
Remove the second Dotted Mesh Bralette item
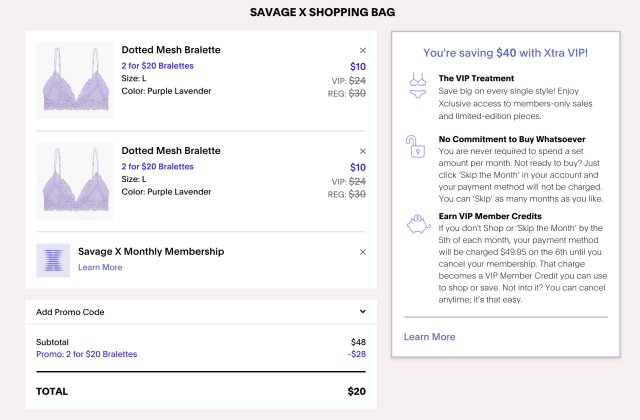[x=362, y=151]
